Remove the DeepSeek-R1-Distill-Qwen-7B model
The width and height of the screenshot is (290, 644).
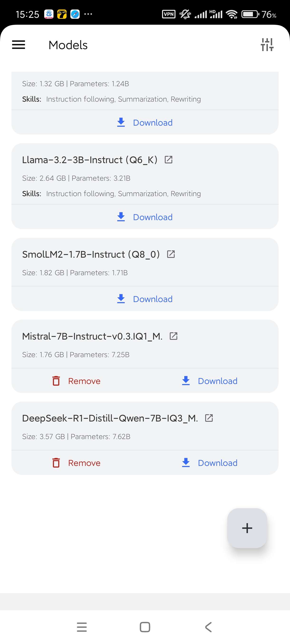[x=76, y=463]
